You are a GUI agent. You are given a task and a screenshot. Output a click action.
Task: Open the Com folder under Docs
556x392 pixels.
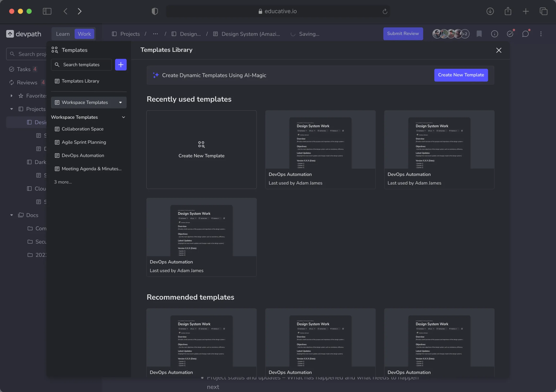coord(37,228)
